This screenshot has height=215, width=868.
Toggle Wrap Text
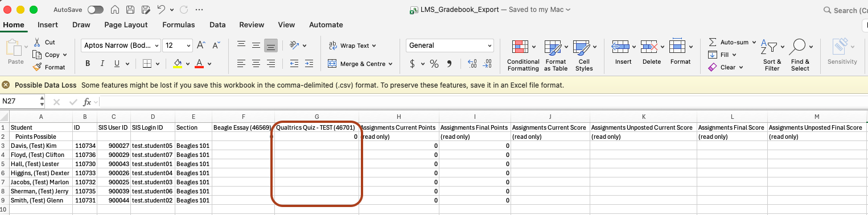pyautogui.click(x=353, y=46)
